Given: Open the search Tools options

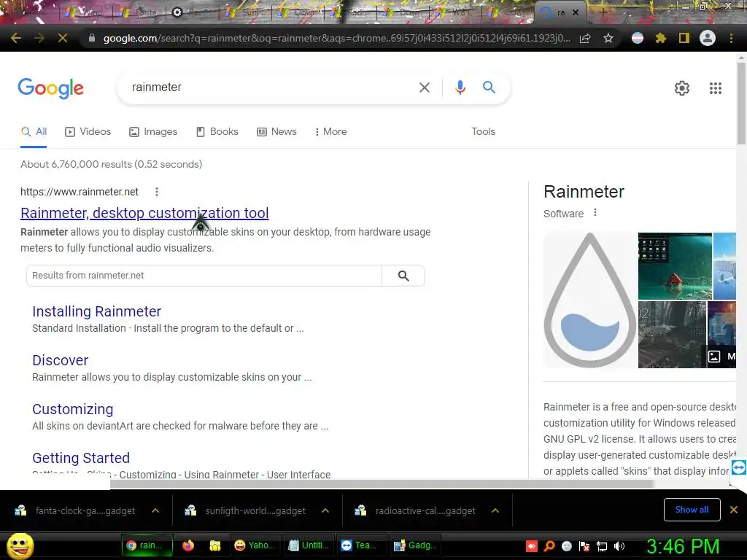Looking at the screenshot, I should [483, 131].
